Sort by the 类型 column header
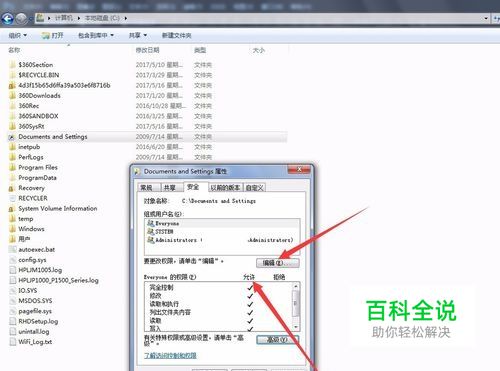Screen dimensions: 500x371 [200, 50]
